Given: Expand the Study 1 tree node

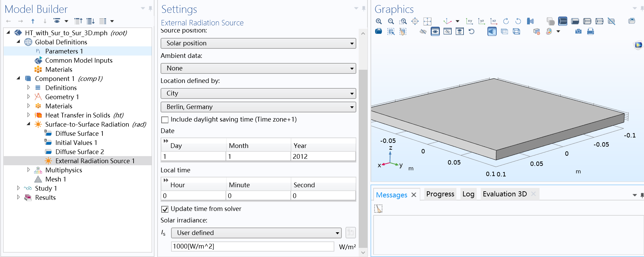Looking at the screenshot, I should (18, 188).
